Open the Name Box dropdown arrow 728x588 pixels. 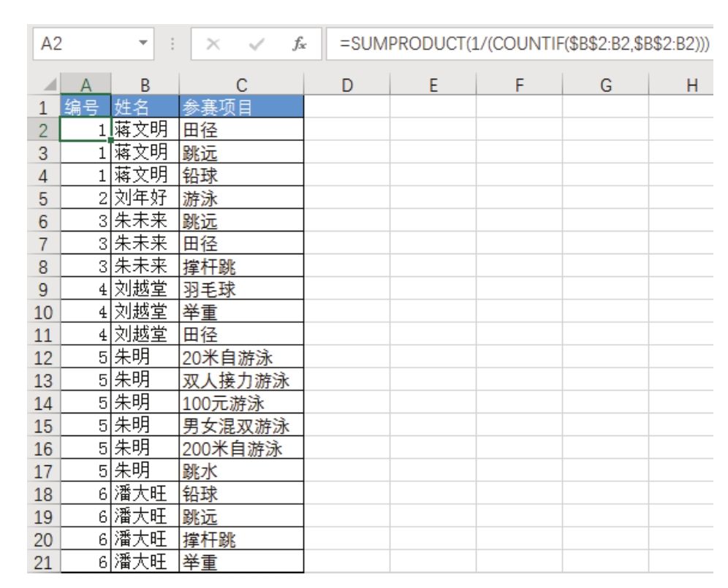(x=143, y=47)
